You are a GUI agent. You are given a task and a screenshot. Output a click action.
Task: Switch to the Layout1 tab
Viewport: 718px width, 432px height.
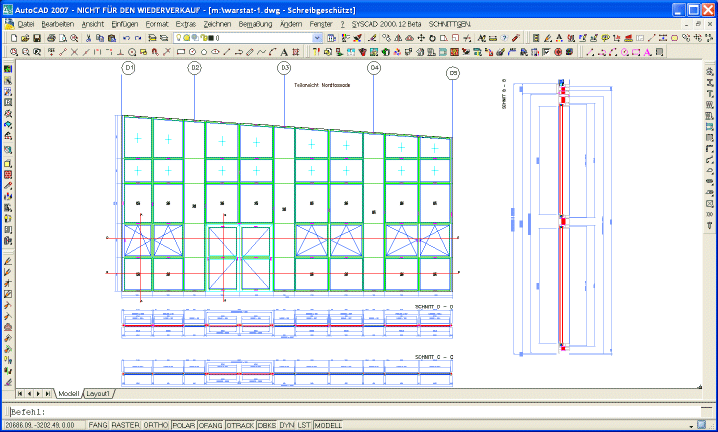(x=98, y=394)
